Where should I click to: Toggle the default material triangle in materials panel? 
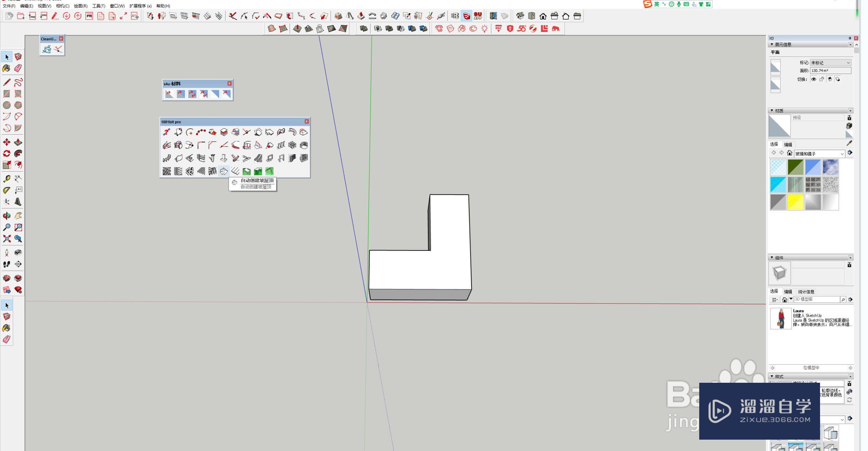849,134
